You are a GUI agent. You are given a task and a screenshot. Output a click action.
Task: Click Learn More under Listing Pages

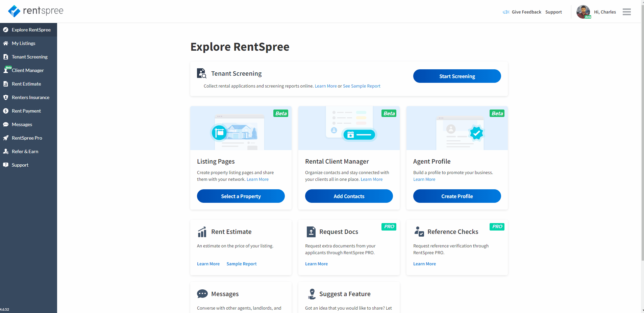pos(257,179)
